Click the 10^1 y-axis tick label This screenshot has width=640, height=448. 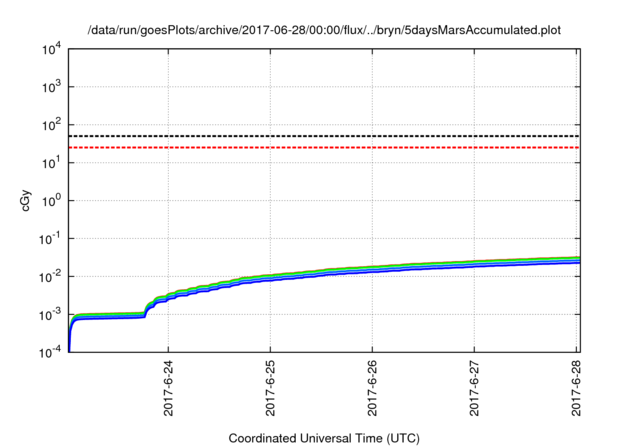(x=51, y=163)
